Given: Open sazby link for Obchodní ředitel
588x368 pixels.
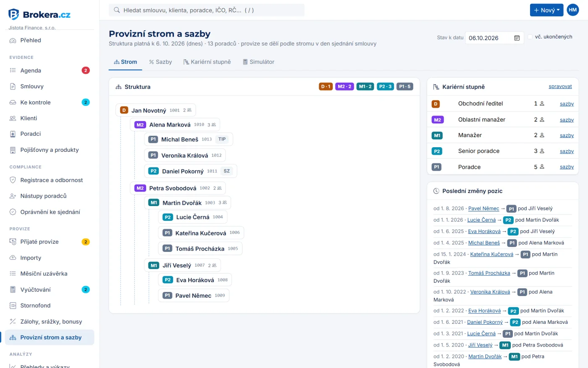Looking at the screenshot, I should (x=567, y=104).
